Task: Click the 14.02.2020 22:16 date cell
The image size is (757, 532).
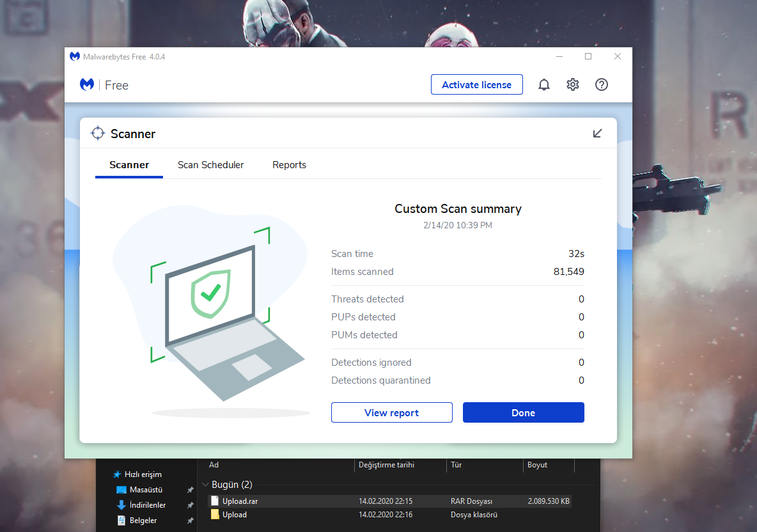Action: pos(386,515)
